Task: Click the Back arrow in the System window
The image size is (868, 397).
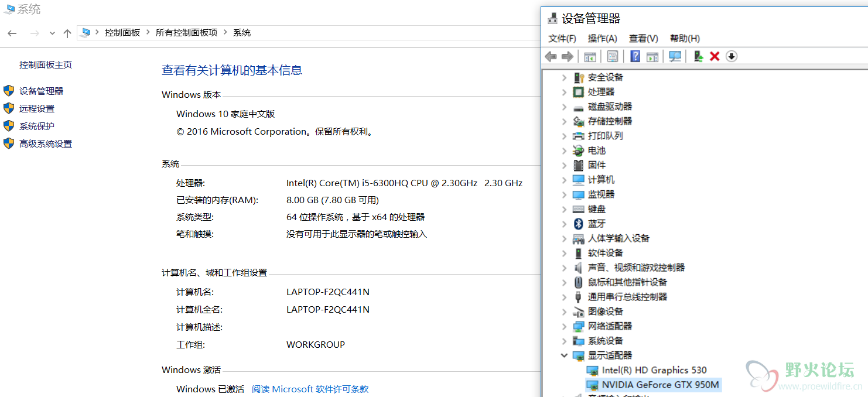Action: (12, 33)
